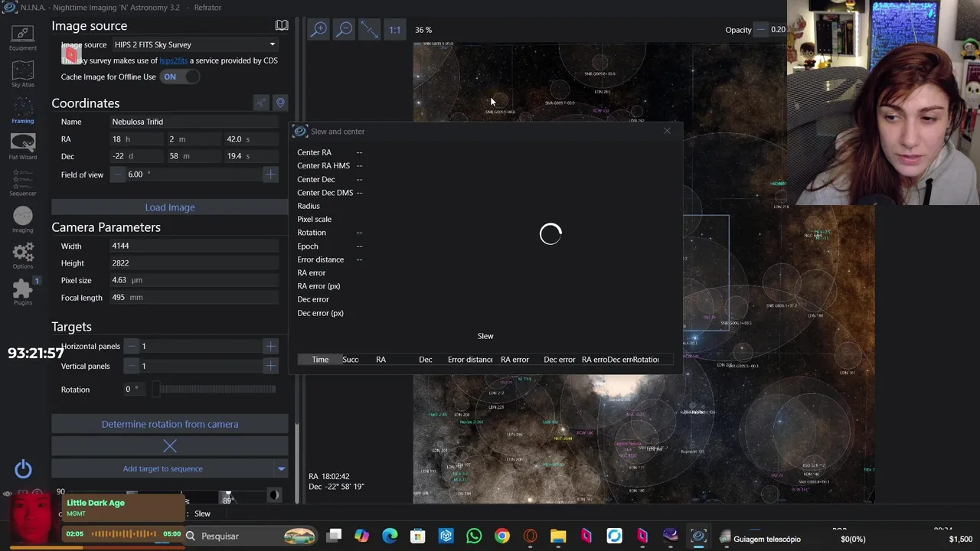Open the Flat Wizard tool
Screen dimensions: 980x551
tap(22, 147)
